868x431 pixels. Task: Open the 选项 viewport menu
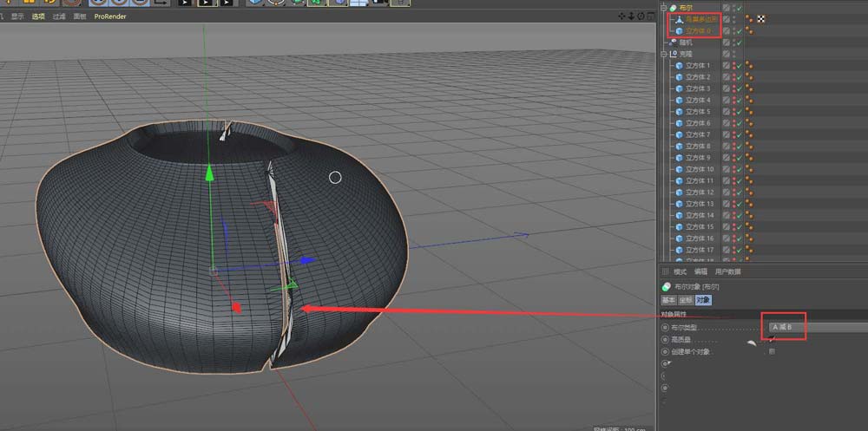38,16
